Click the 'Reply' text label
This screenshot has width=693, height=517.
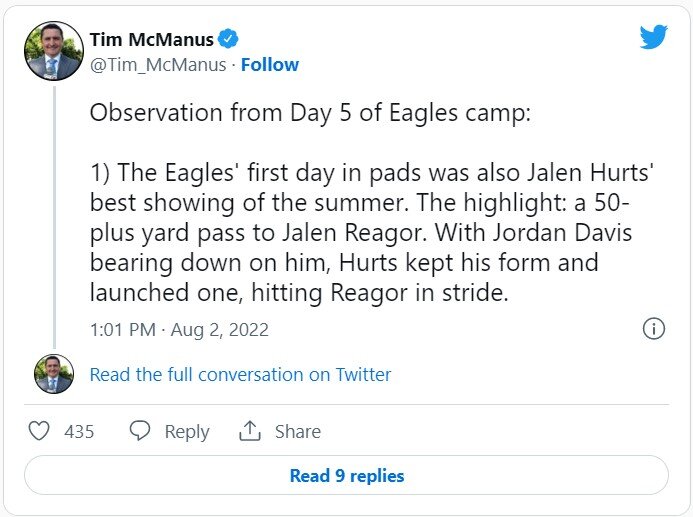point(187,432)
